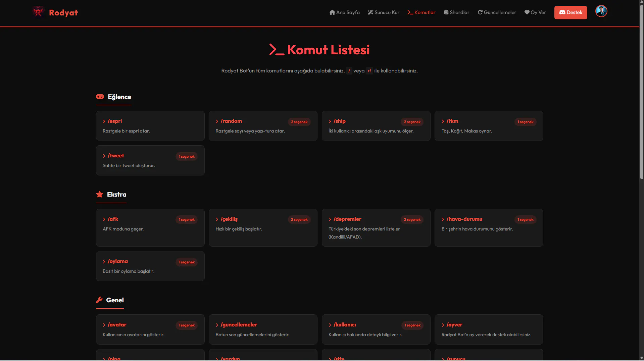
Task: Open Güncellemeler in the navbar
Action: (497, 12)
